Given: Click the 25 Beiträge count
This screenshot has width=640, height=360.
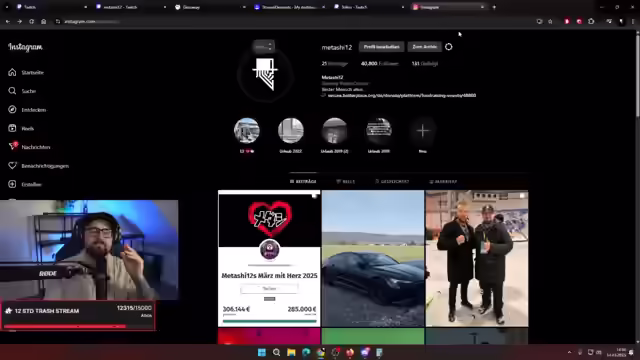Looking at the screenshot, I should pos(335,64).
